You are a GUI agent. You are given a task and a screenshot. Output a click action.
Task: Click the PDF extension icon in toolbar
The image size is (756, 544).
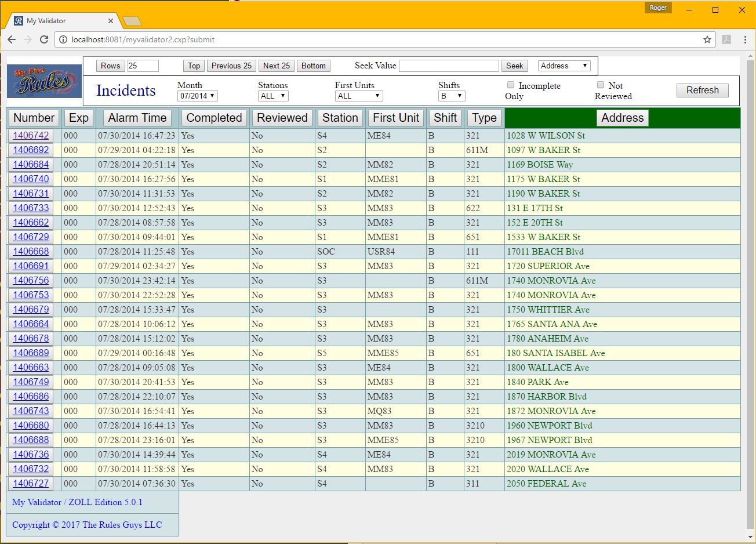point(726,39)
